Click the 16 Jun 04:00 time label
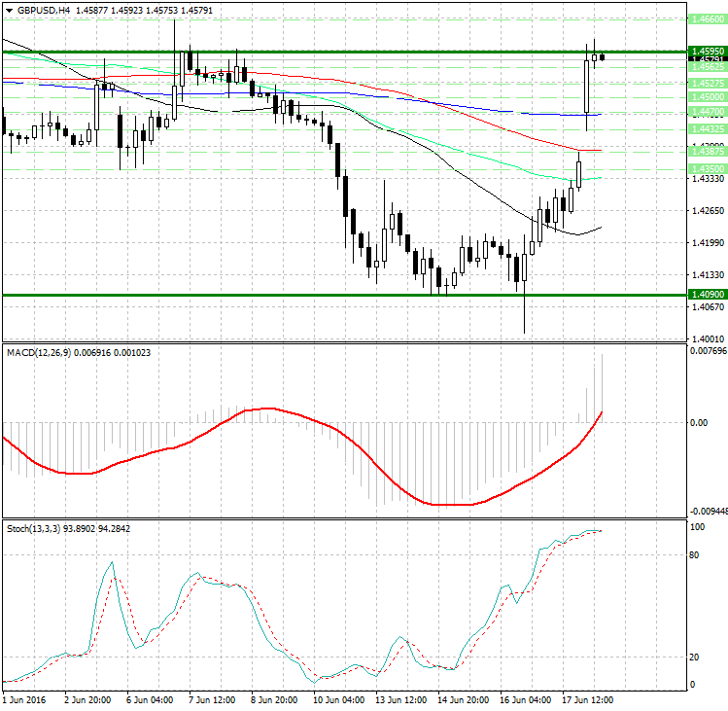The height and width of the screenshot is (711, 728). point(525,700)
